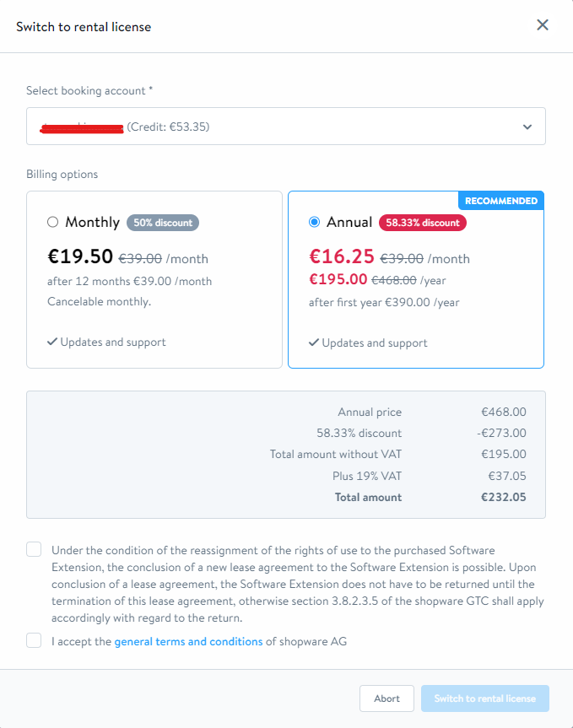
Task: Select the Monthly billing radio button
Action: (x=53, y=222)
